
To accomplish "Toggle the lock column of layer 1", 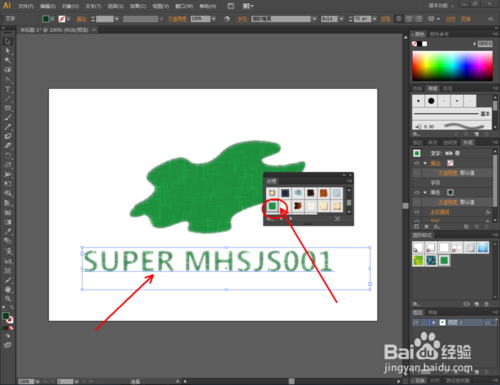I will pyautogui.click(x=424, y=322).
